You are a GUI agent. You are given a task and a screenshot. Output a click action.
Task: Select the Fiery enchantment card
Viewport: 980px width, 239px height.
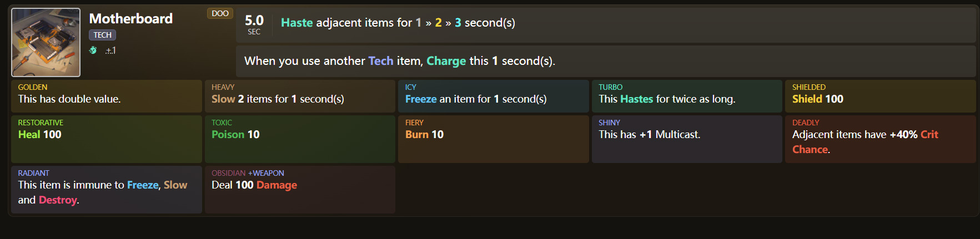(x=493, y=139)
